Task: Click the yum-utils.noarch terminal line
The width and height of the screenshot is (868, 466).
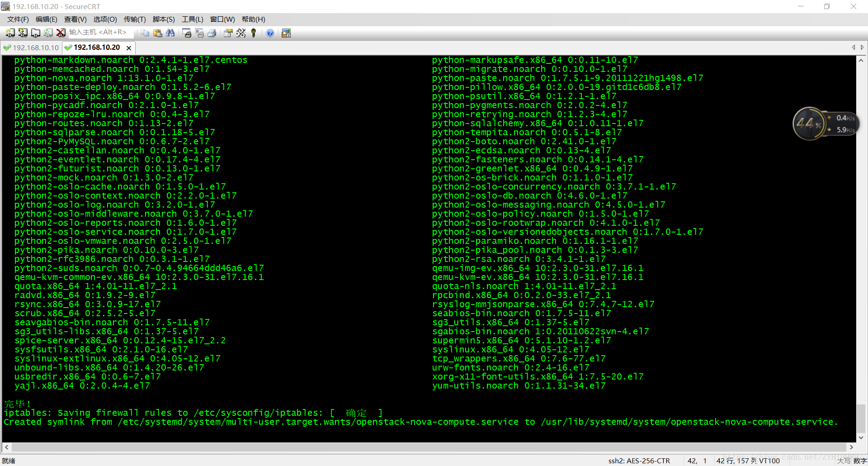Action: pos(519,385)
